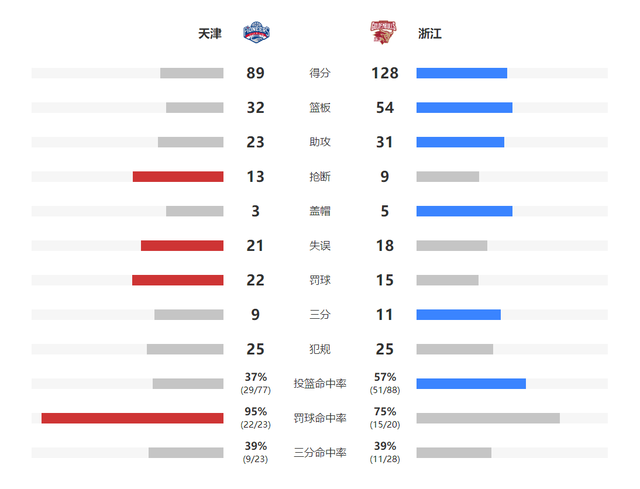Click Zhejiang's blue 11 three-pointers bar
640x489 pixels.
(458, 315)
